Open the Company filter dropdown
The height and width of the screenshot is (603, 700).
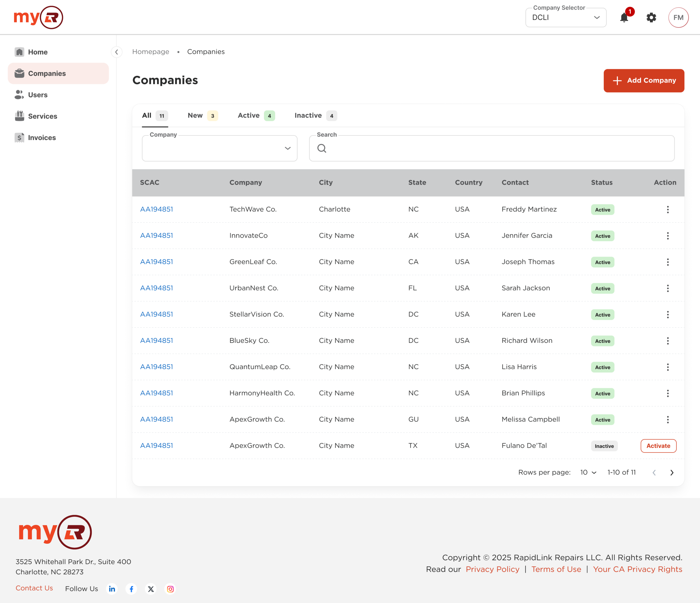[x=220, y=148]
